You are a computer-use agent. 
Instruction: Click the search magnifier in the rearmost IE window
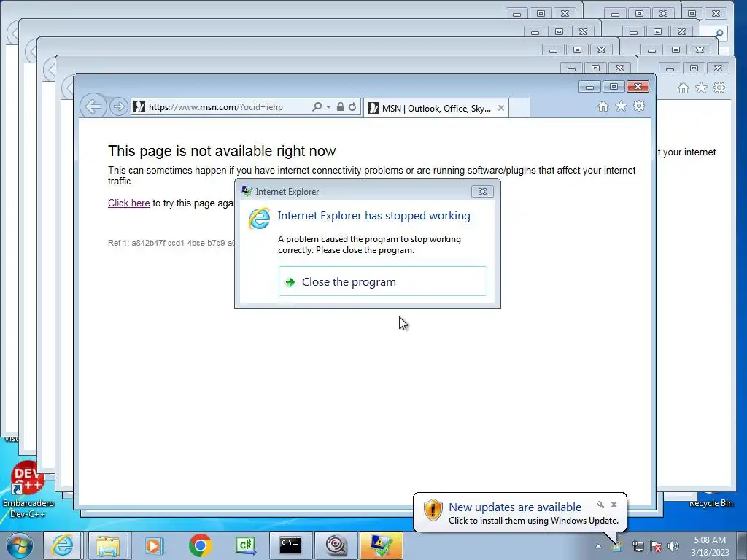tap(719, 34)
